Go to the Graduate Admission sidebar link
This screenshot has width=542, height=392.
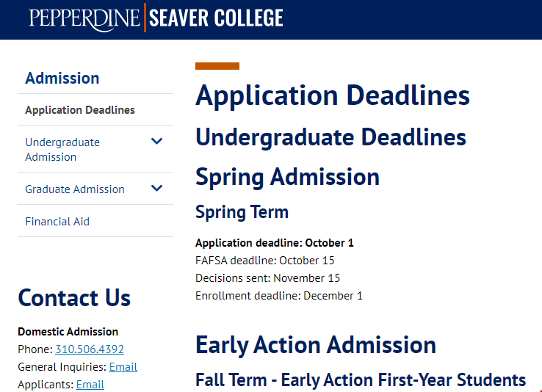[x=75, y=189]
